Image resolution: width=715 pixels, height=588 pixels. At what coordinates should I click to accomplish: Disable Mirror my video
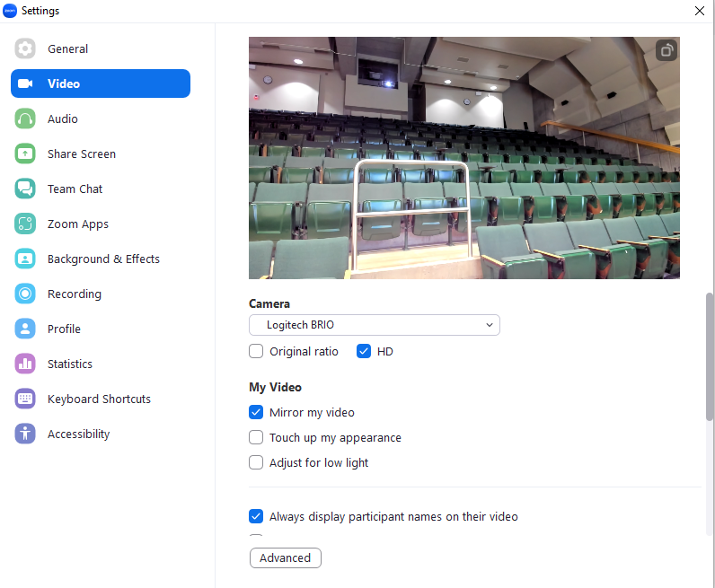(256, 412)
